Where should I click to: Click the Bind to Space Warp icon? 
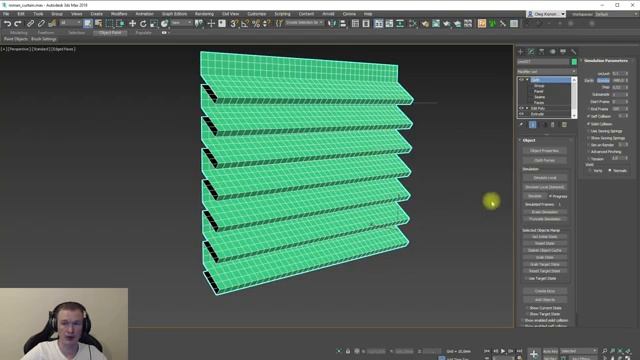pyautogui.click(x=52, y=24)
